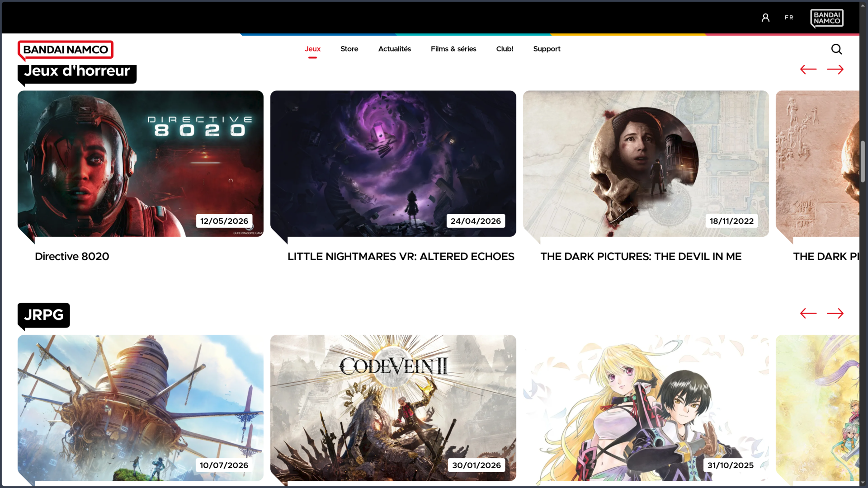Go to the Bandai Namco red logo home
Image resolution: width=868 pixels, height=488 pixels.
pyautogui.click(x=66, y=50)
